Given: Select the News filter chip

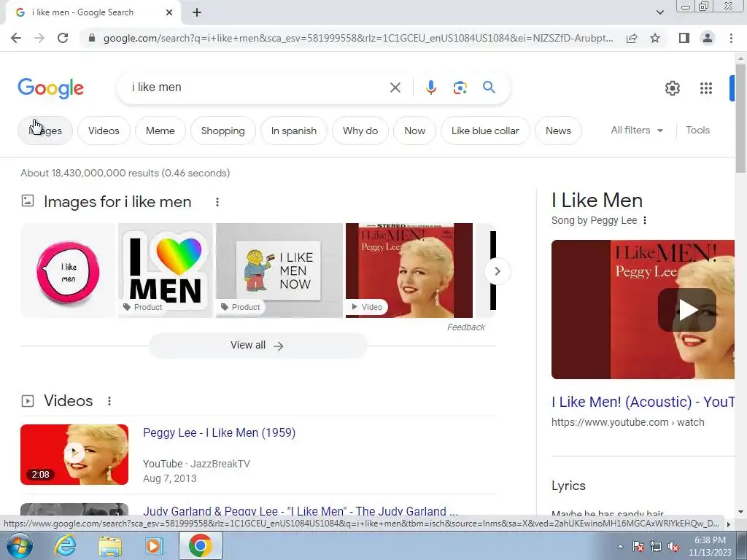Looking at the screenshot, I should 558,131.
